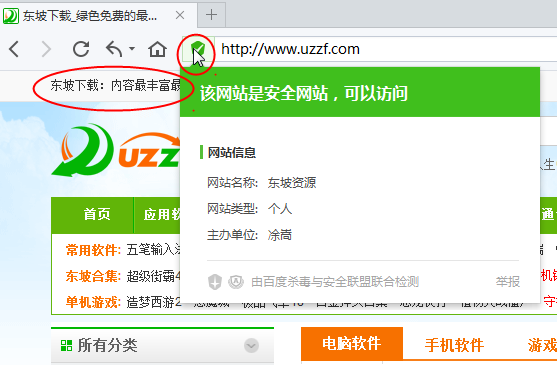Open the undo history dropdown arrow
The width and height of the screenshot is (557, 365).
pyautogui.click(x=132, y=48)
